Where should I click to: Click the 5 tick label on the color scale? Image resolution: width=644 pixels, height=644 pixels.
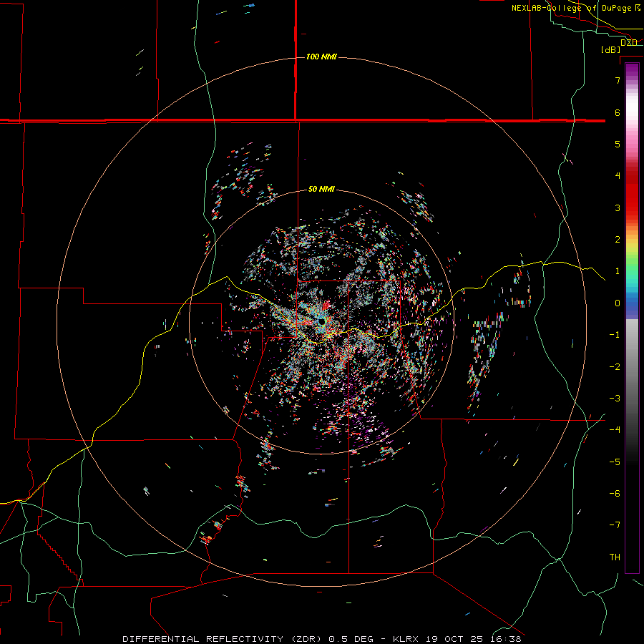[x=618, y=144]
